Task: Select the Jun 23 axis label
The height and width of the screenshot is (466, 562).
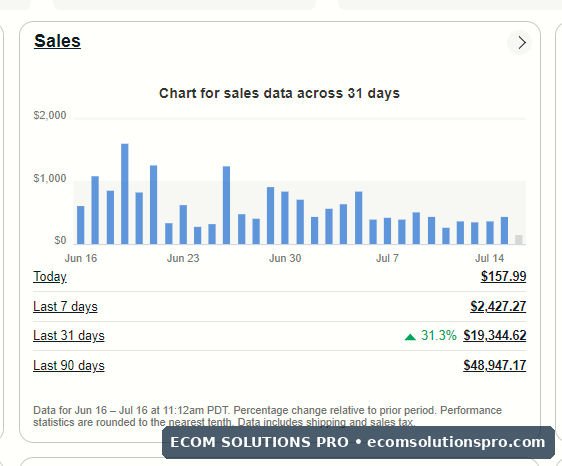Action: [x=183, y=258]
